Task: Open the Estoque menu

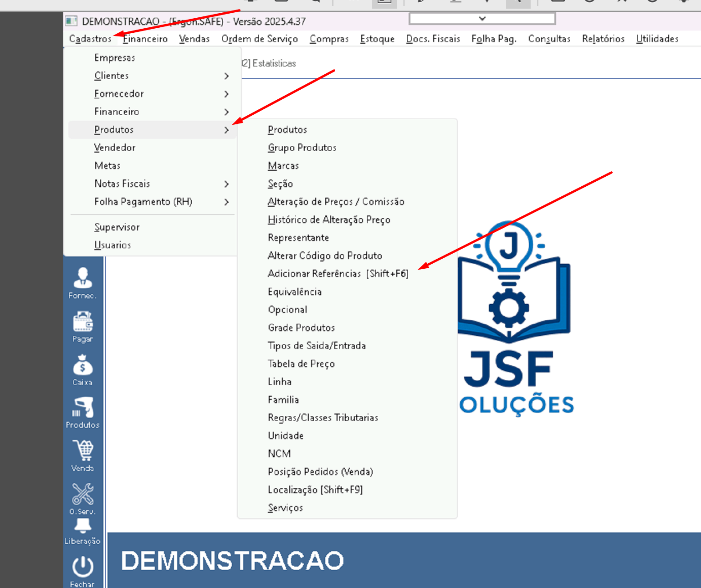Action: [x=377, y=39]
